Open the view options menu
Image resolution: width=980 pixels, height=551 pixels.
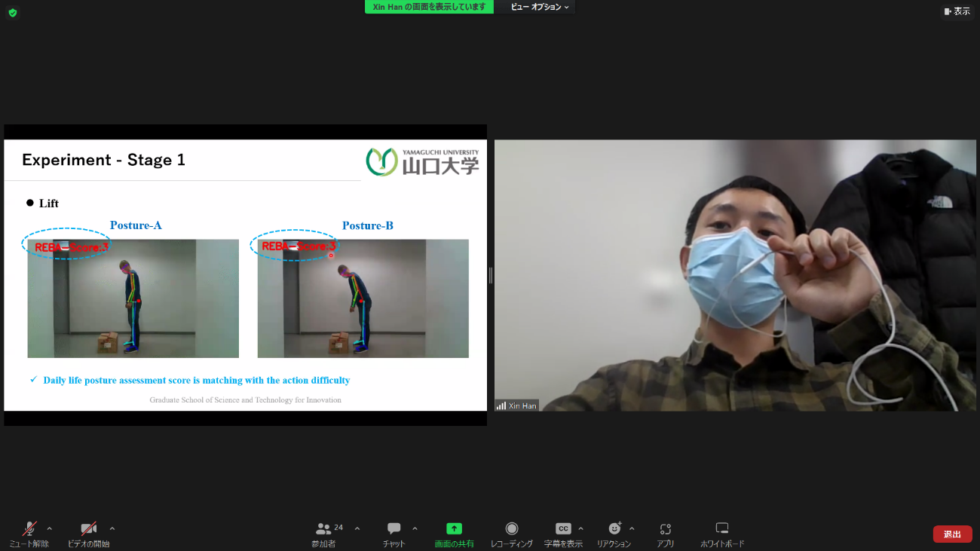(x=540, y=7)
